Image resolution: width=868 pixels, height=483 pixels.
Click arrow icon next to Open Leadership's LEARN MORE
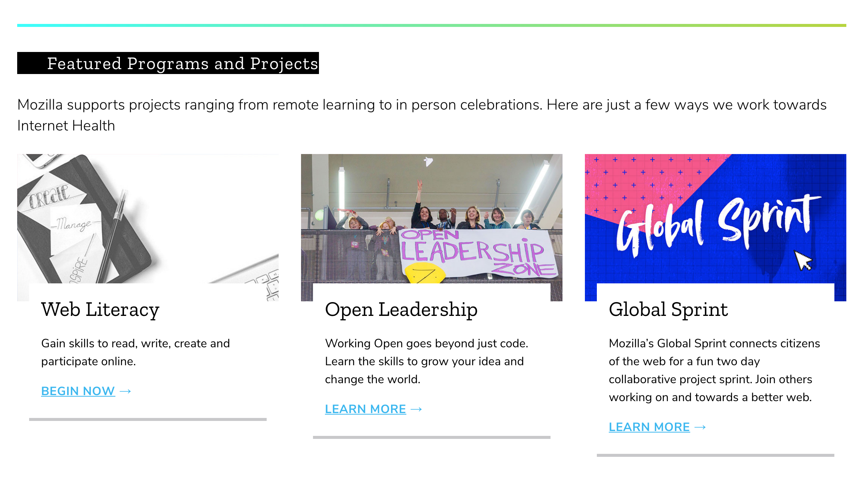click(416, 409)
